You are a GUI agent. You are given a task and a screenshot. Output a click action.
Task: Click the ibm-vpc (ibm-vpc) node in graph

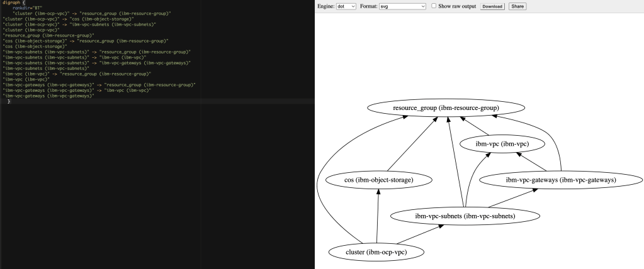click(502, 144)
